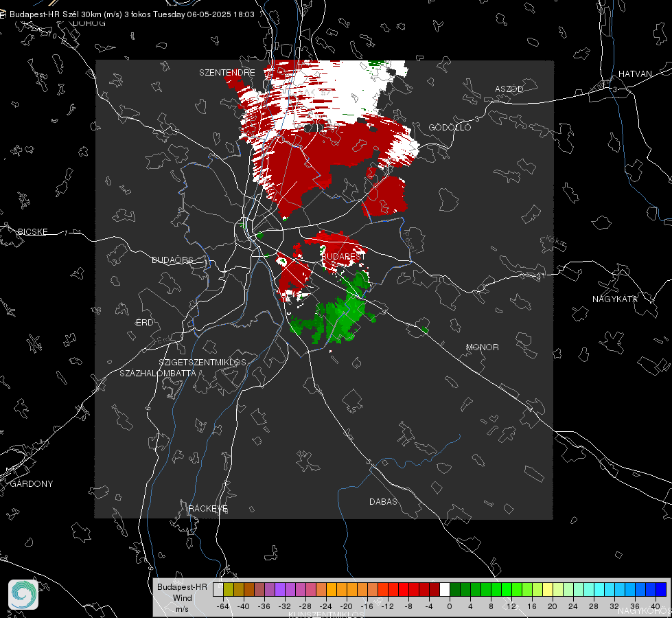Image resolution: width=672 pixels, height=618 pixels.
Task: Click the NAGYKÁTA map label
Action: click(x=614, y=299)
